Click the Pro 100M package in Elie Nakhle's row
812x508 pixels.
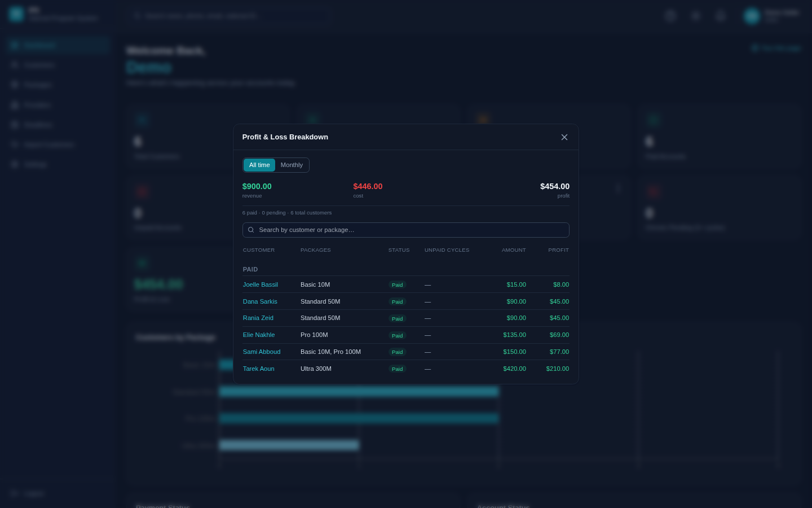[314, 335]
